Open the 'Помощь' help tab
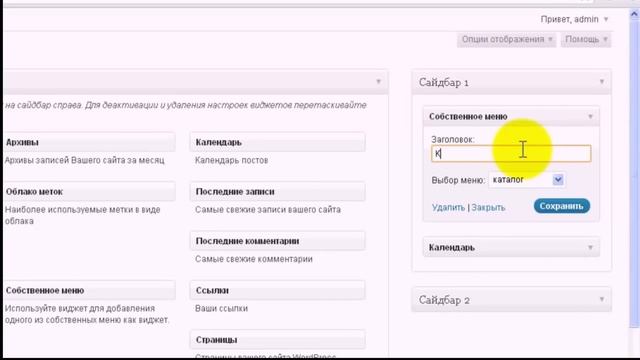The height and width of the screenshot is (360, 640). (x=586, y=40)
